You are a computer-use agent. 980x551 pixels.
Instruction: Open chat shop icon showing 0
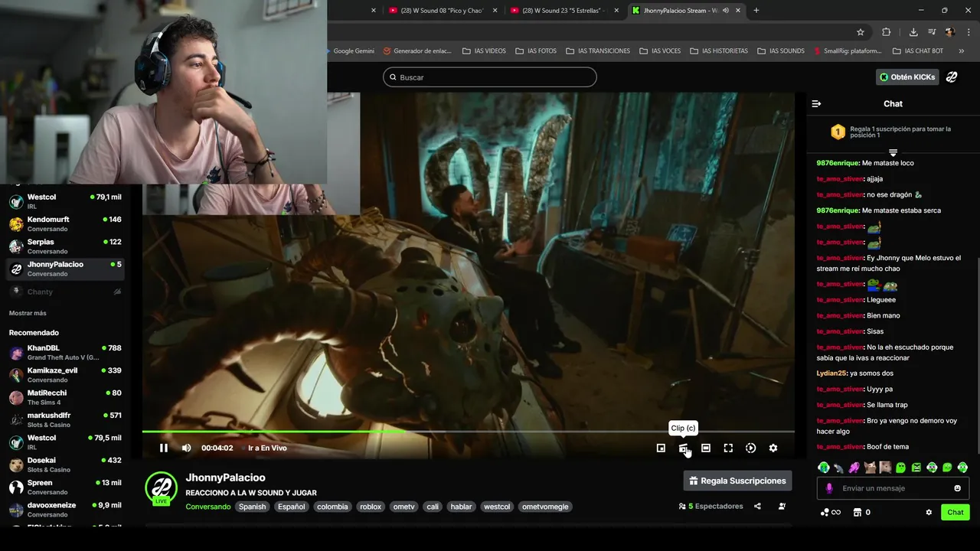pos(862,512)
